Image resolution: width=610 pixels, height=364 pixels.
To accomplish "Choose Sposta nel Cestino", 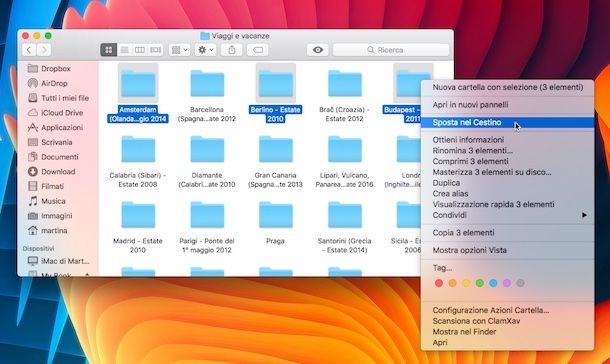I will pos(507,122).
